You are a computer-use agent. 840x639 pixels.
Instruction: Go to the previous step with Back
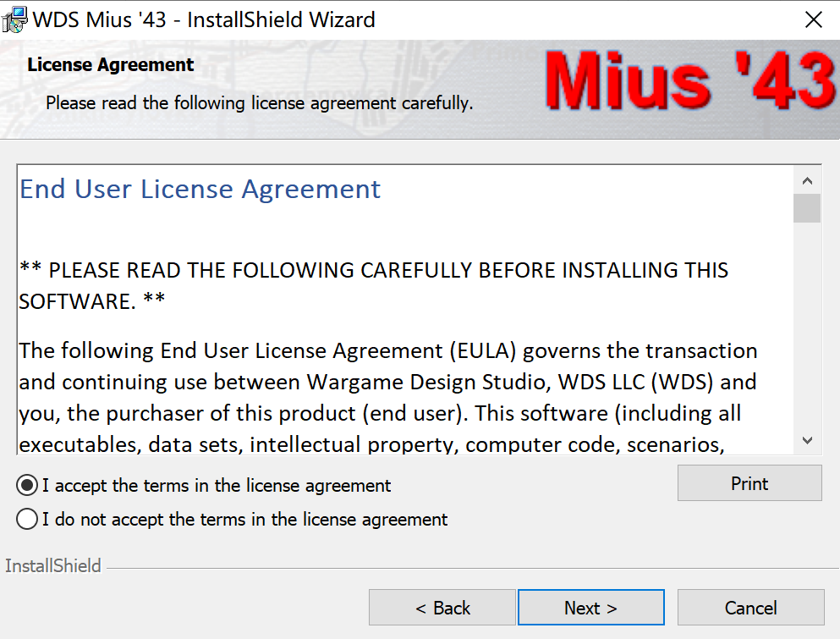442,608
